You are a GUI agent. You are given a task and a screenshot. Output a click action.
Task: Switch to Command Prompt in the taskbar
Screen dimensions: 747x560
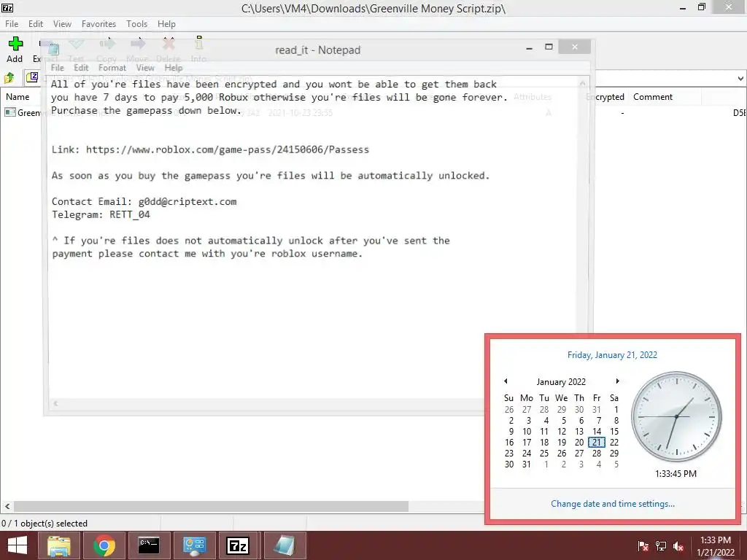[x=149, y=545]
